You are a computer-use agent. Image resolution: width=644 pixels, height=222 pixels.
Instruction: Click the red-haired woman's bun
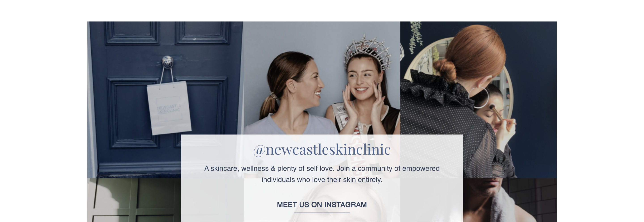[x=445, y=70]
